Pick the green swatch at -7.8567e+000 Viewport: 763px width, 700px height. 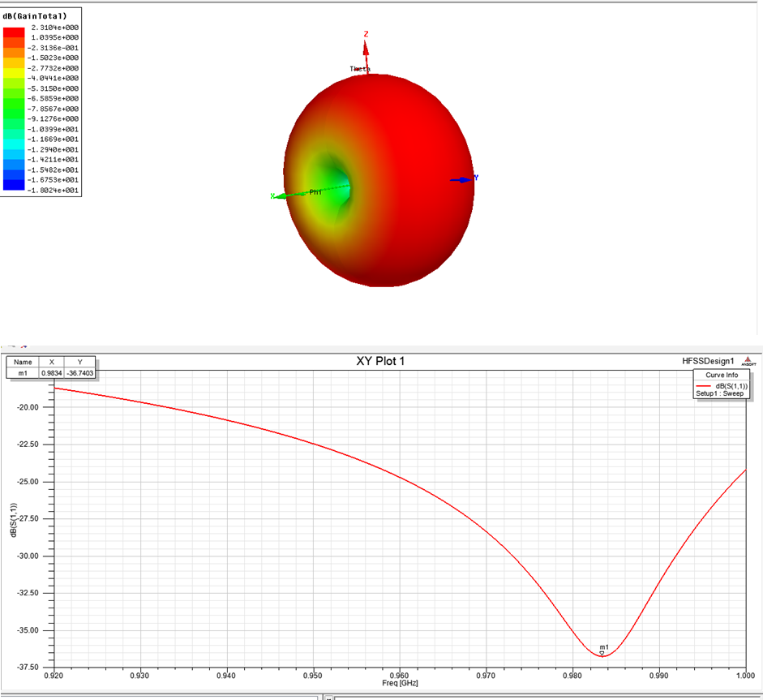[x=14, y=109]
